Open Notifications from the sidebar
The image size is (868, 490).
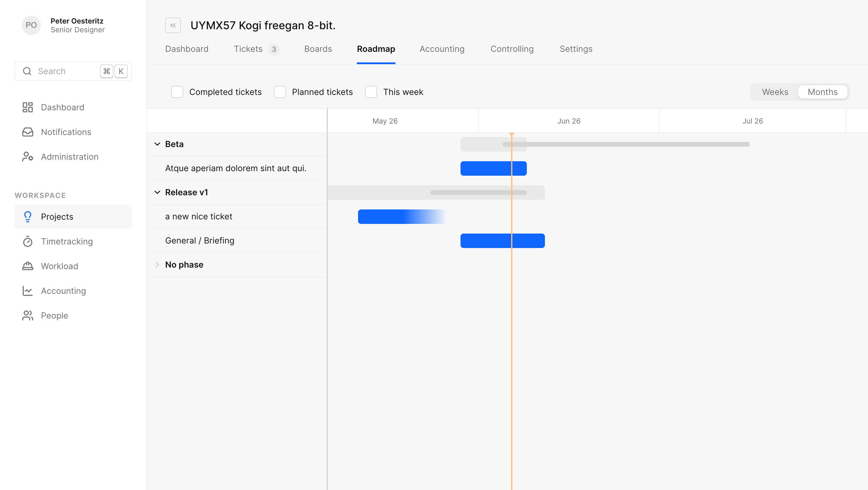coord(73,132)
